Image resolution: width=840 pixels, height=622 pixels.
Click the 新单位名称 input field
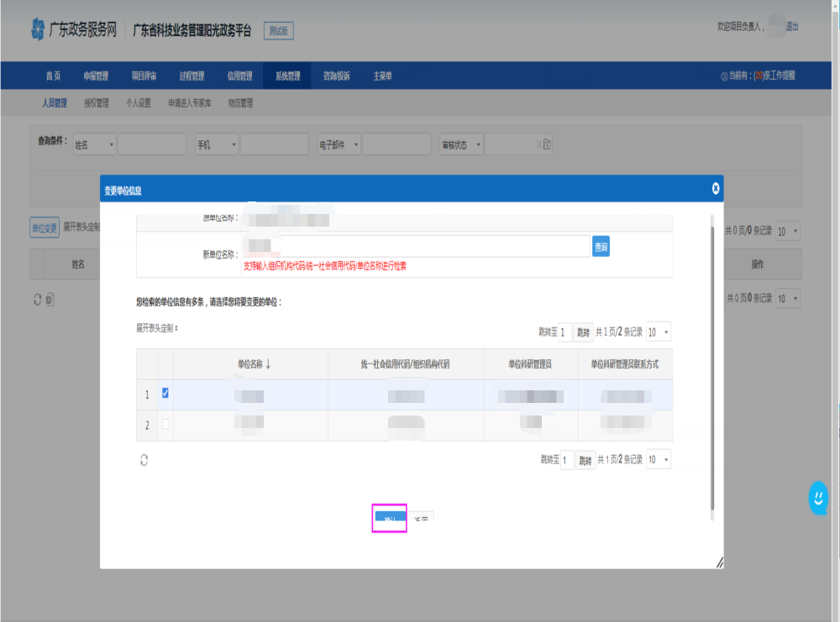click(420, 246)
